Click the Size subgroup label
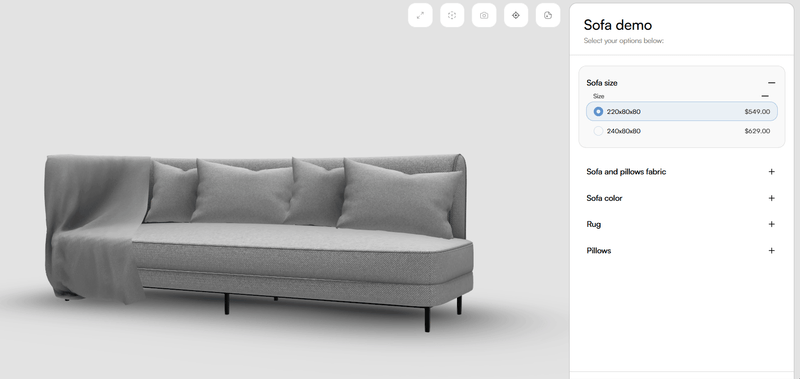 click(598, 96)
